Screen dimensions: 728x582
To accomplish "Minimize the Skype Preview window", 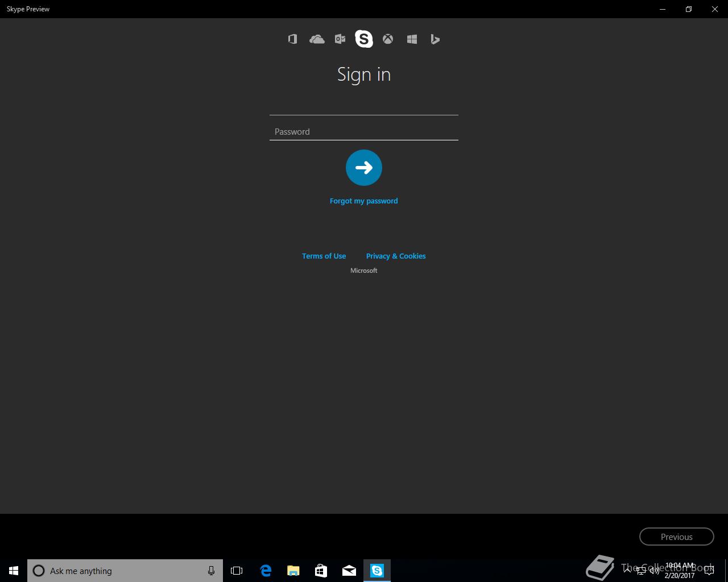I will click(x=663, y=9).
